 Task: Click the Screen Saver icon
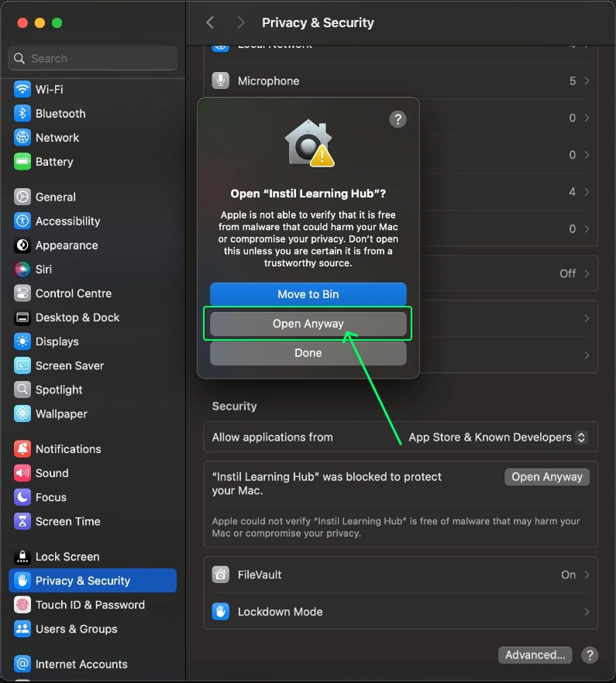click(x=22, y=366)
